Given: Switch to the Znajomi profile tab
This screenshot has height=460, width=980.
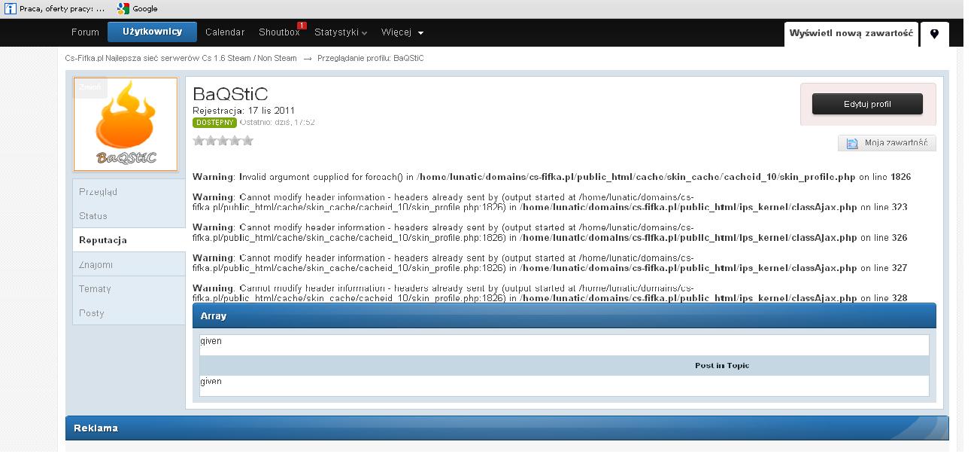Looking at the screenshot, I should pos(96,264).
